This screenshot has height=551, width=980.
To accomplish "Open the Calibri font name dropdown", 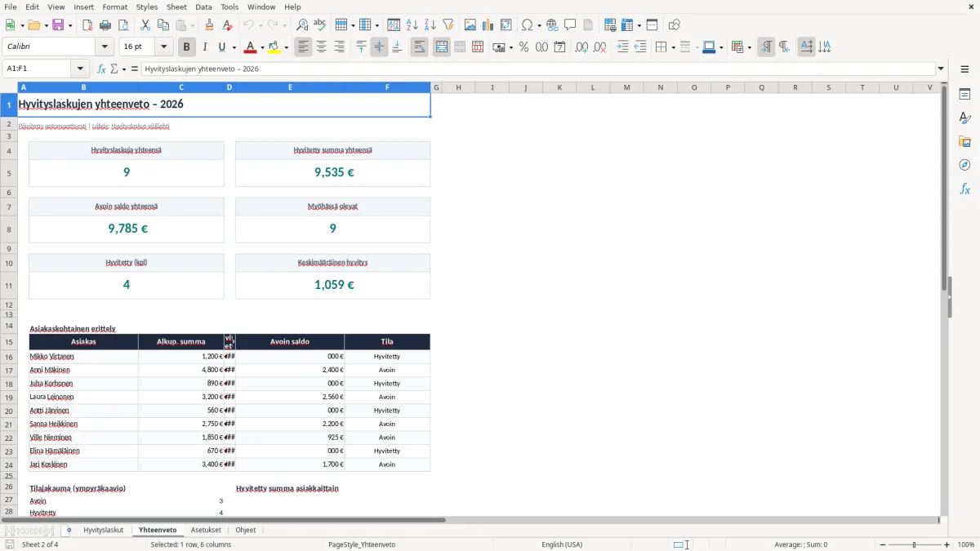I will 104,47.
